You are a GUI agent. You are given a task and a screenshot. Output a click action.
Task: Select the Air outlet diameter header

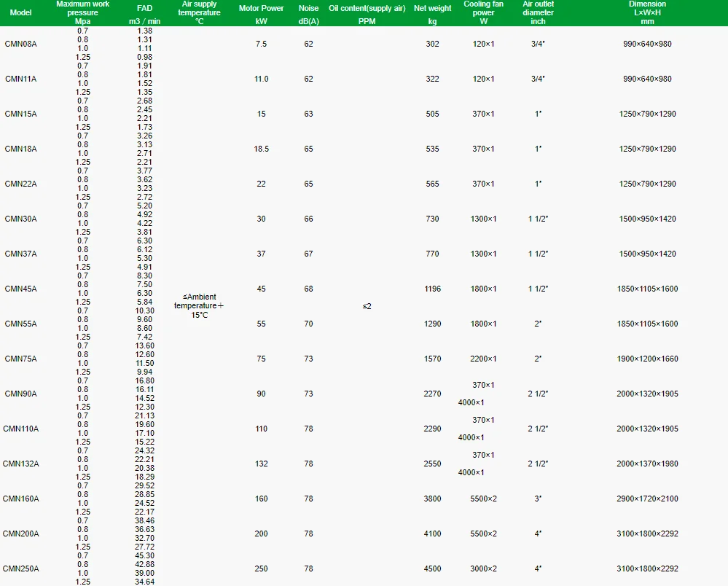tap(538, 12)
